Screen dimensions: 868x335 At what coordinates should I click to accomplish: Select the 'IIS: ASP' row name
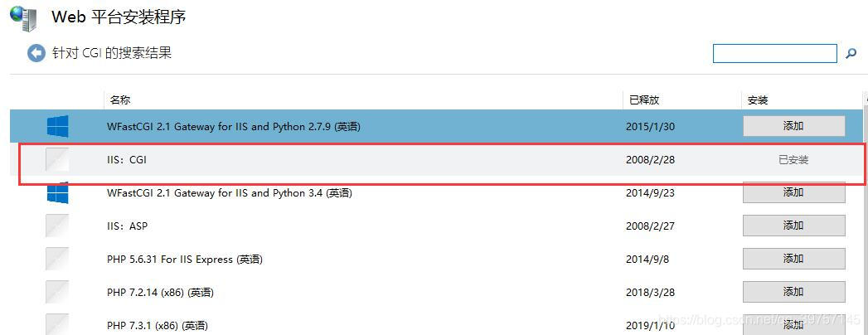tap(128, 226)
